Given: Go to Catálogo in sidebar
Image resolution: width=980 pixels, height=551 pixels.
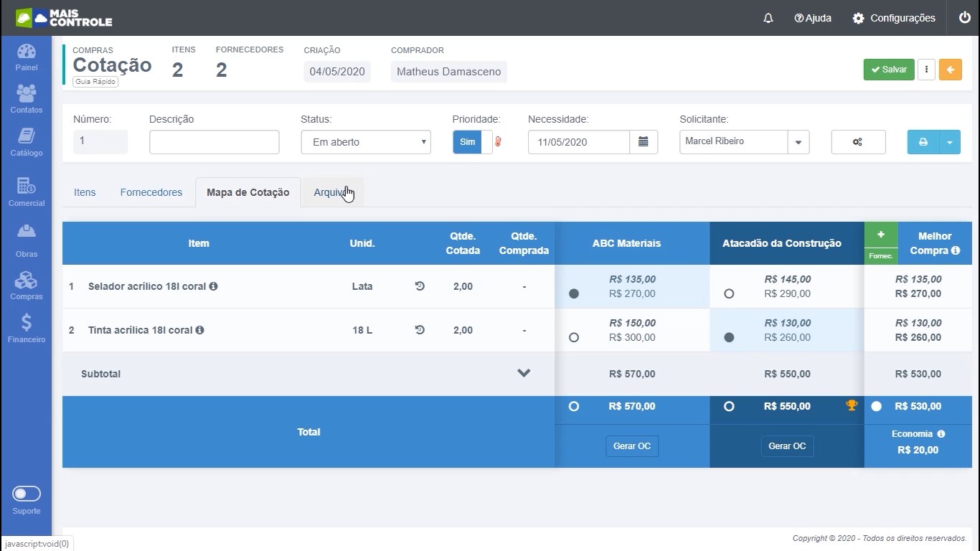Looking at the screenshot, I should pos(26,142).
